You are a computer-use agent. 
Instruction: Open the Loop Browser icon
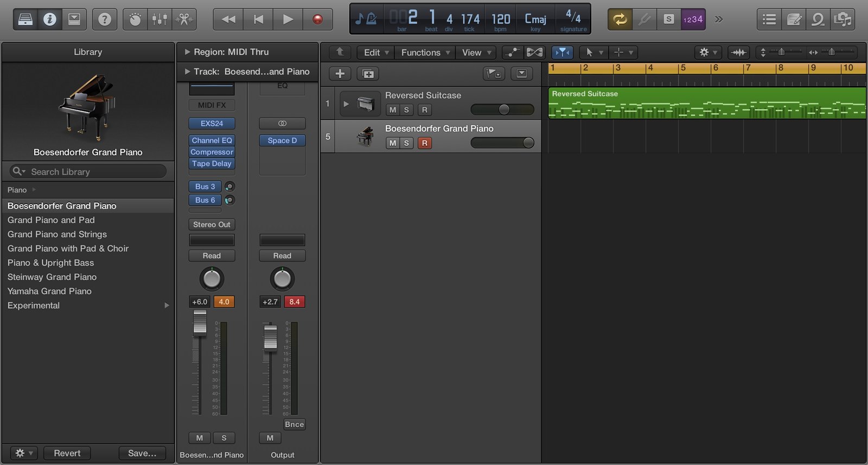[818, 20]
